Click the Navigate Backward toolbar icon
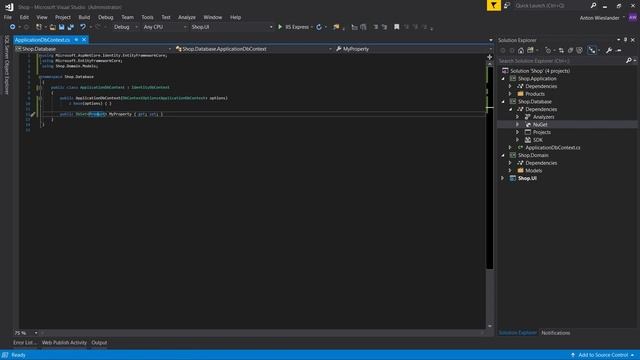 tap(12, 27)
